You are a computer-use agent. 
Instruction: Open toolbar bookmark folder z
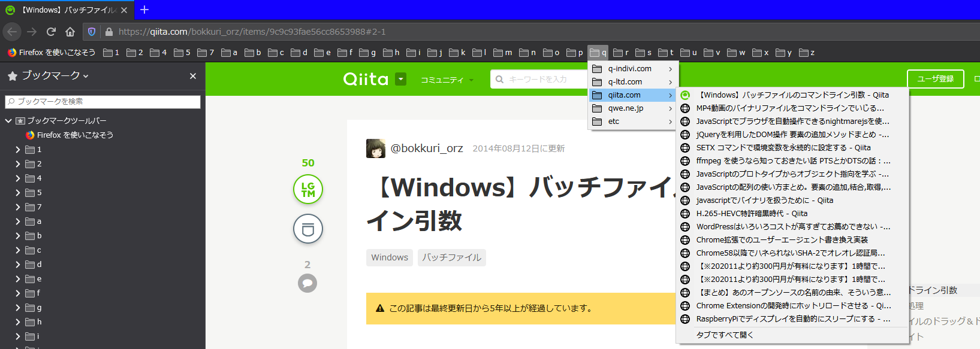[807, 53]
